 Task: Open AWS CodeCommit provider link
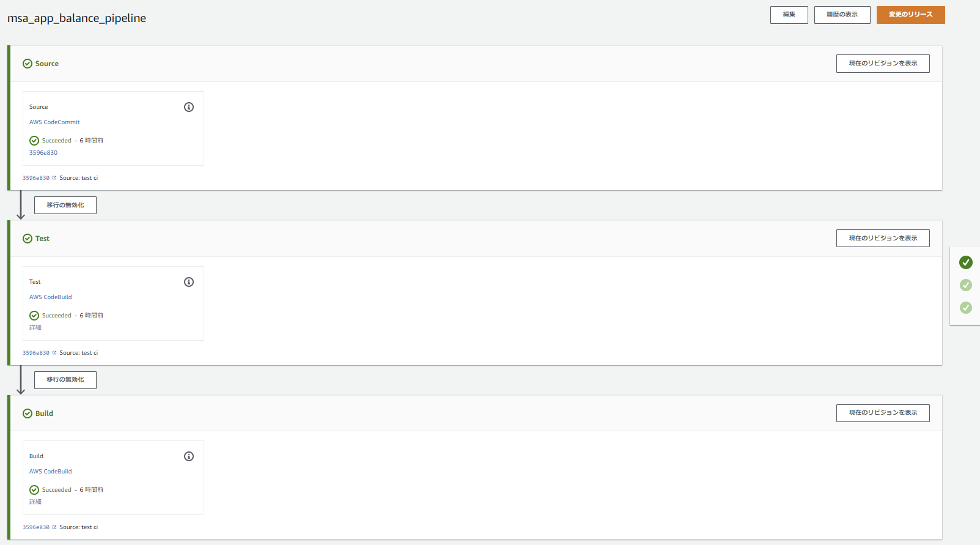coord(54,122)
